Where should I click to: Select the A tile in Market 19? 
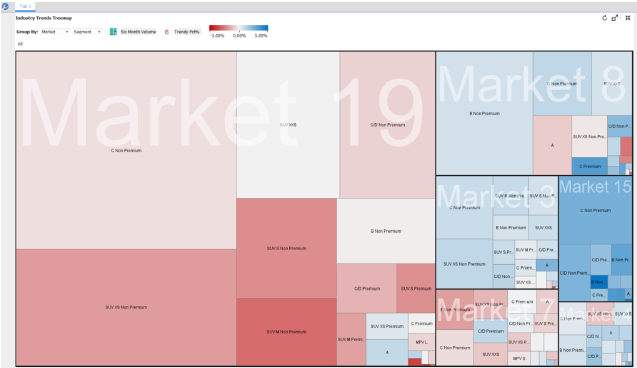387,353
